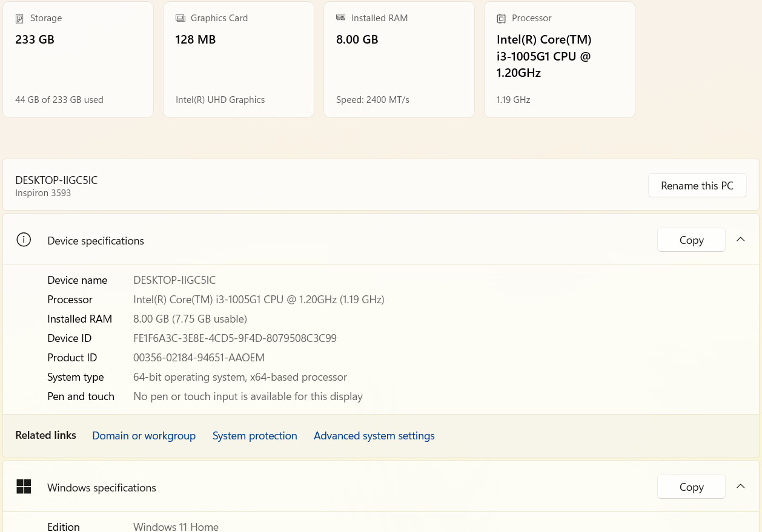
Task: Click the Product ID label
Action: [72, 358]
